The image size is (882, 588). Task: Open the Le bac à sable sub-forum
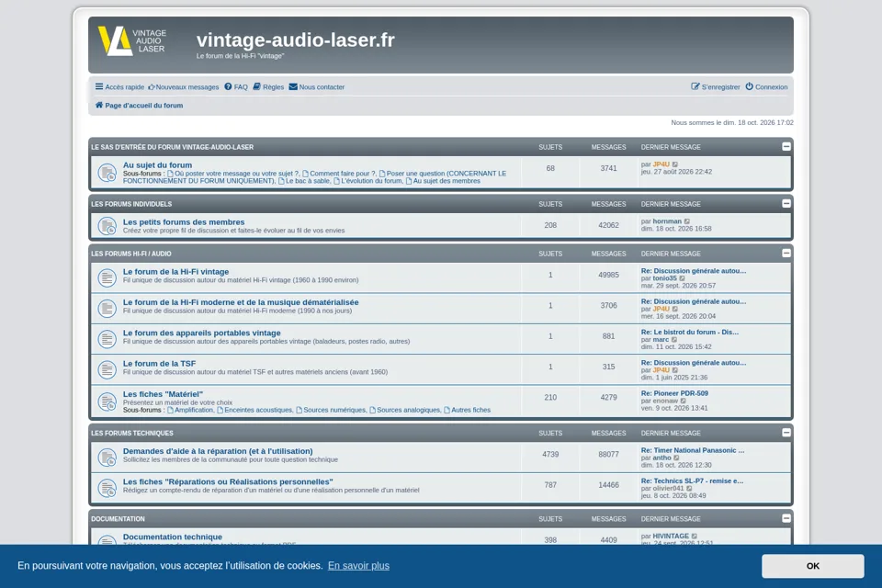(304, 181)
